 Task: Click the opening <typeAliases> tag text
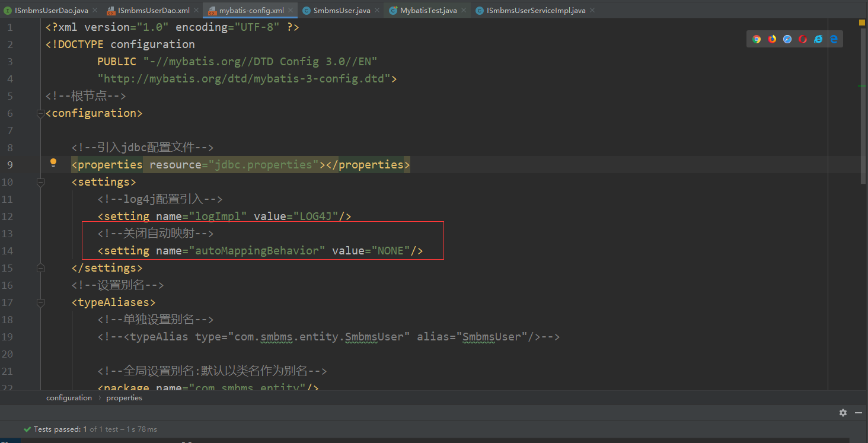coord(113,302)
